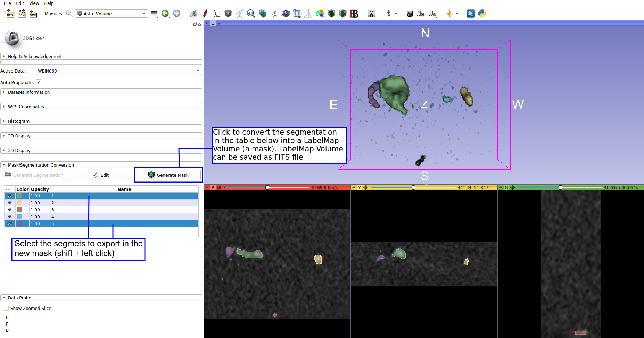Enable the Show Zoomed Slice checkbox
Viewport: 644px width, 338px height.
[6, 308]
